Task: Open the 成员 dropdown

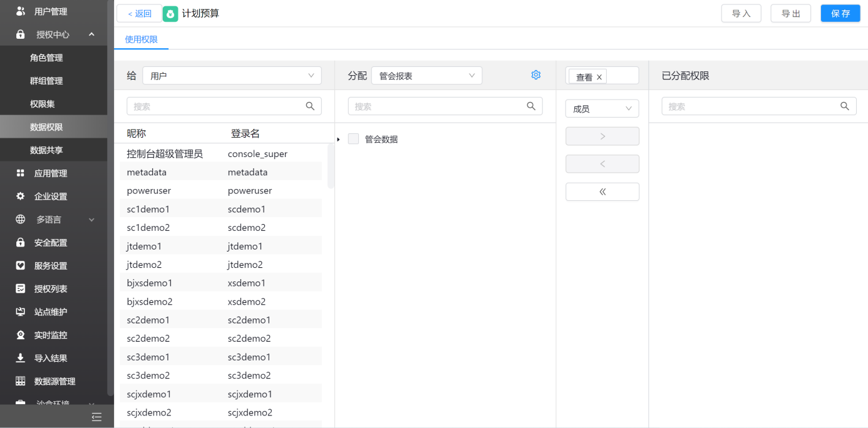Action: (x=602, y=109)
